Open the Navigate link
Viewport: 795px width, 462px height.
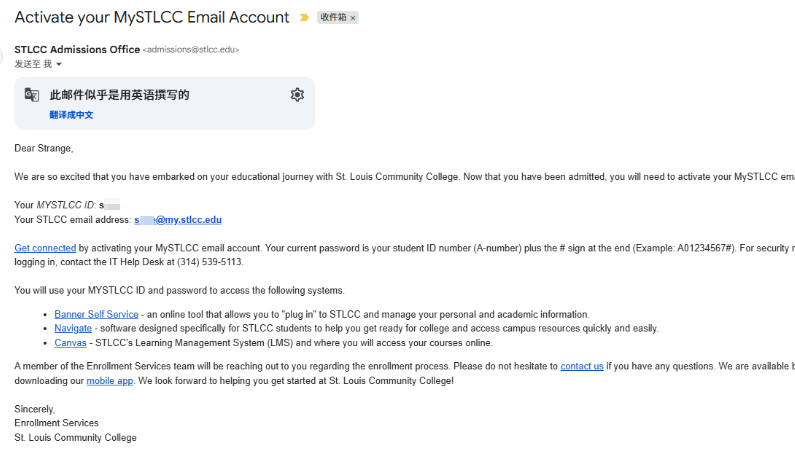point(73,328)
